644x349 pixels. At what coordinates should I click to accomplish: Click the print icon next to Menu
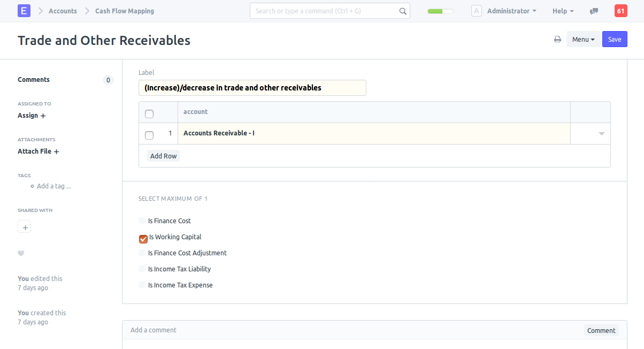click(557, 39)
